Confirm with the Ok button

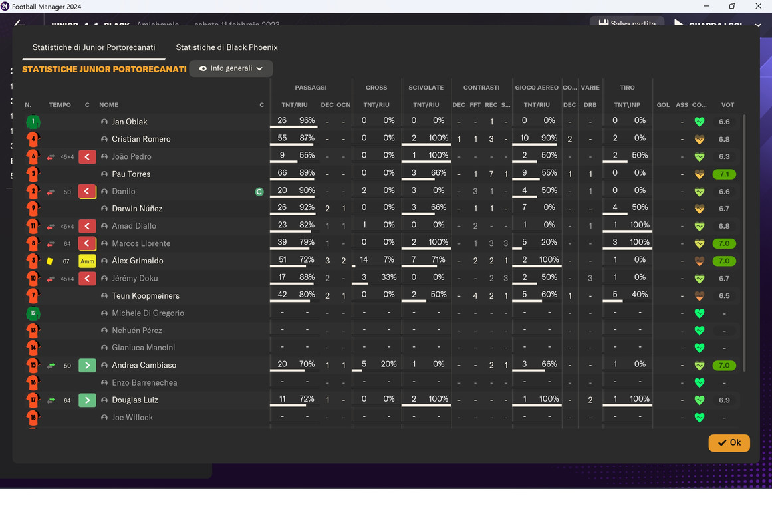[x=729, y=443]
